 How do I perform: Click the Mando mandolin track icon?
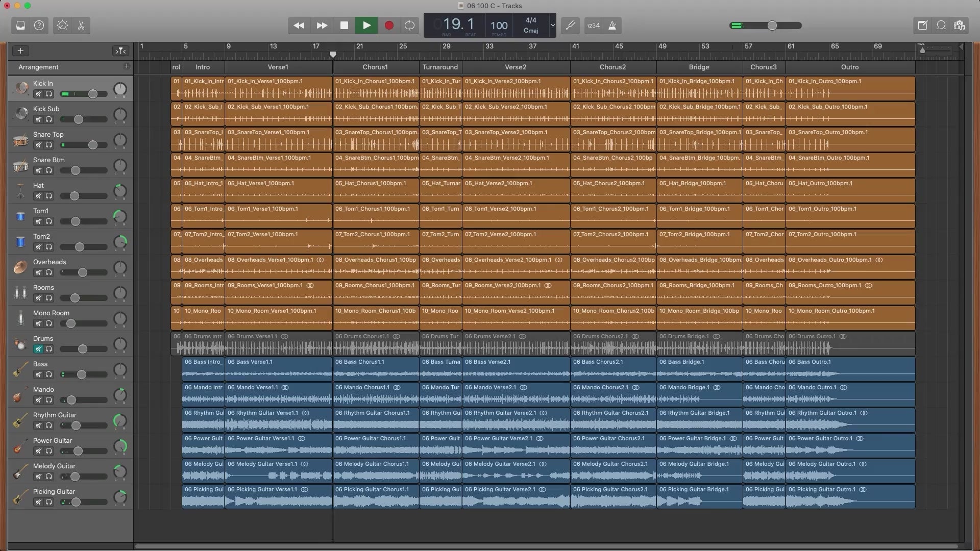click(21, 395)
